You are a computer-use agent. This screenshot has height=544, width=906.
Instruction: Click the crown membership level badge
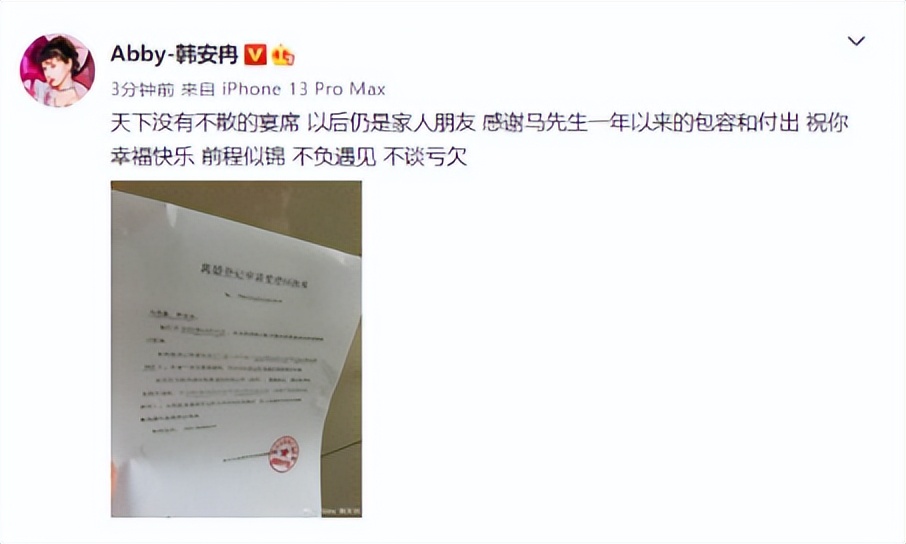tap(283, 55)
